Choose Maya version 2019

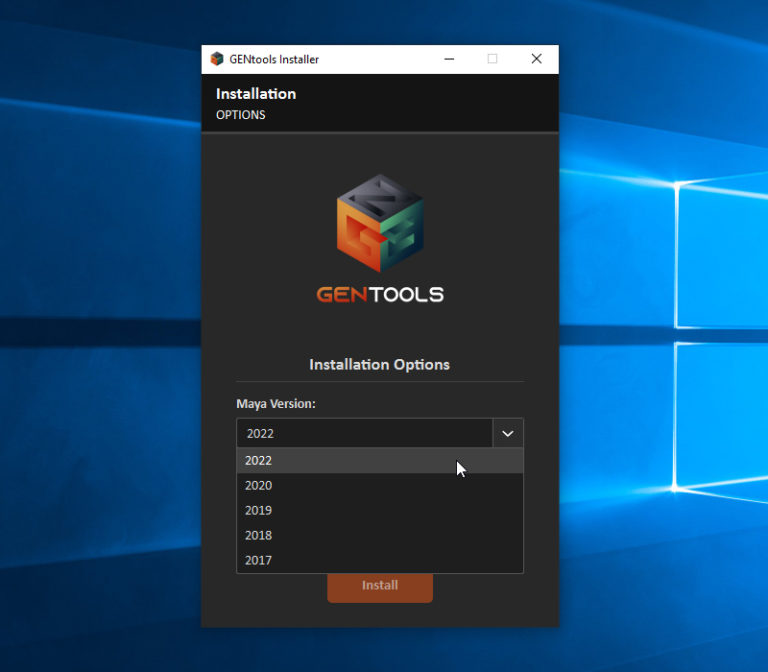(x=380, y=510)
